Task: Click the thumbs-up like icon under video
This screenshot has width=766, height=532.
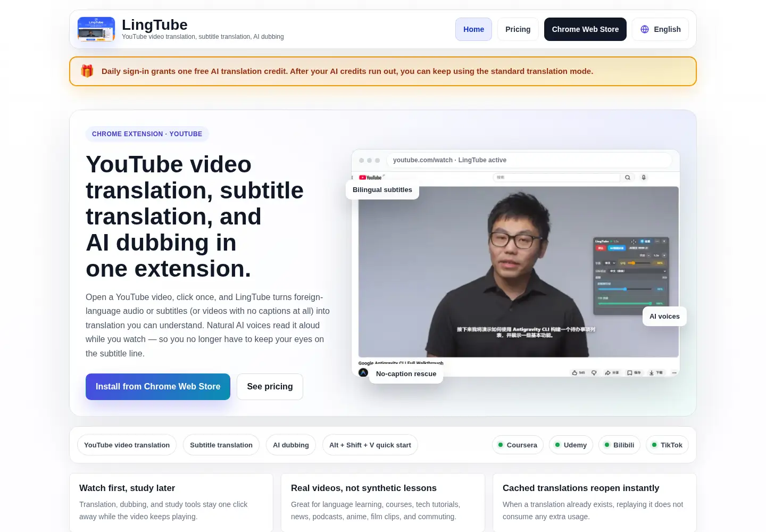Action: click(574, 373)
